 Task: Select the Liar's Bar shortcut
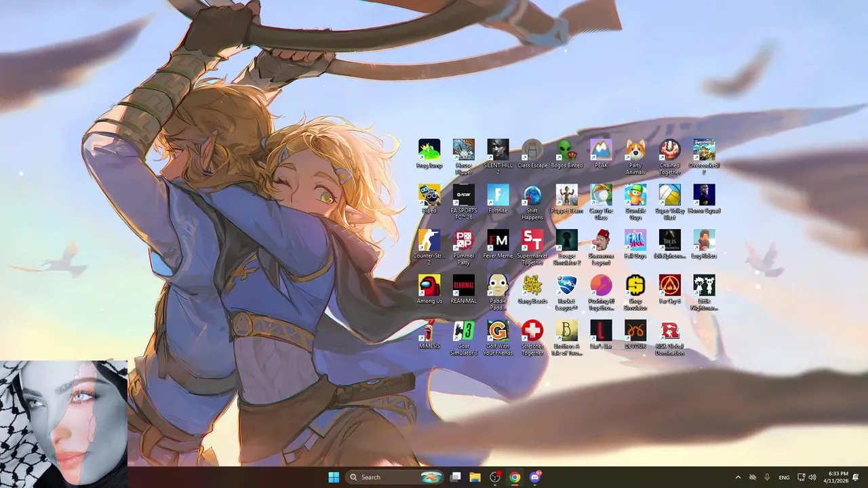[601, 335]
